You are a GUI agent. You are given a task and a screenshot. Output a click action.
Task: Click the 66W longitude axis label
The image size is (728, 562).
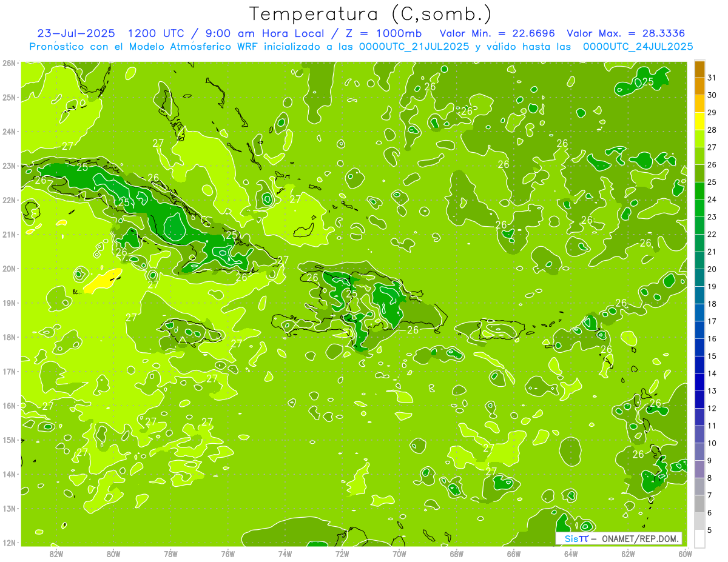(x=513, y=554)
